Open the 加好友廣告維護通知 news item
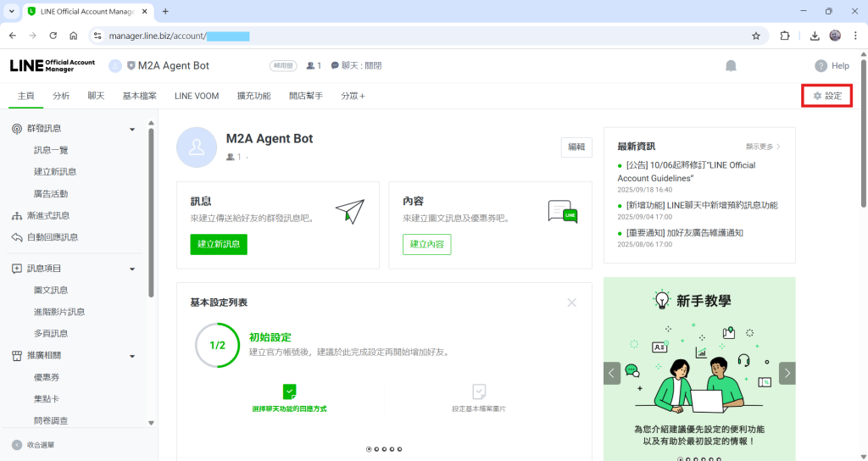 [x=685, y=233]
